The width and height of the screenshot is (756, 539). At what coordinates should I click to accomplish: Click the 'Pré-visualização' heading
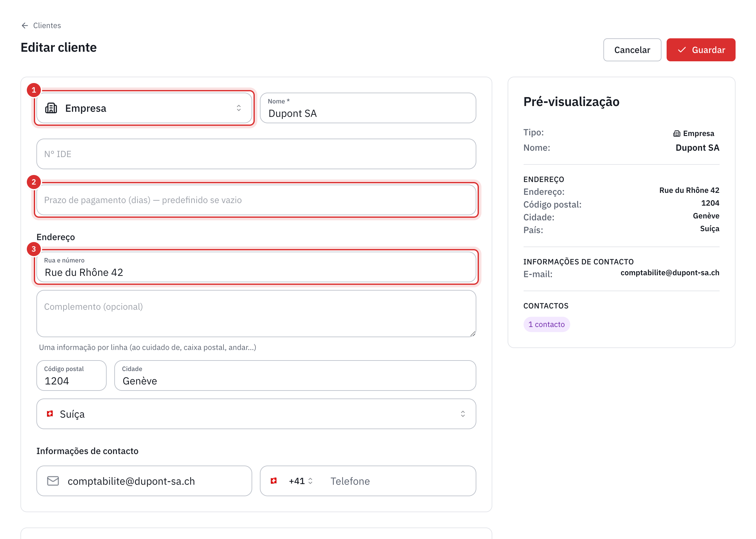pyautogui.click(x=571, y=102)
